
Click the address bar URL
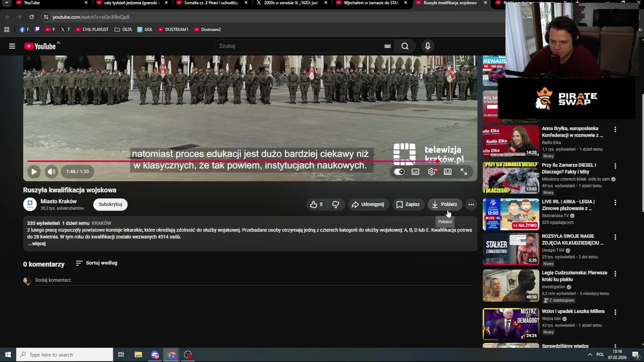[91, 17]
